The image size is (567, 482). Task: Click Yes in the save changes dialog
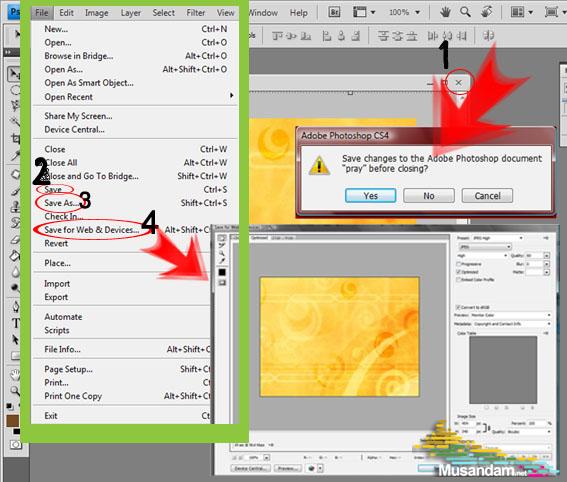click(x=370, y=196)
